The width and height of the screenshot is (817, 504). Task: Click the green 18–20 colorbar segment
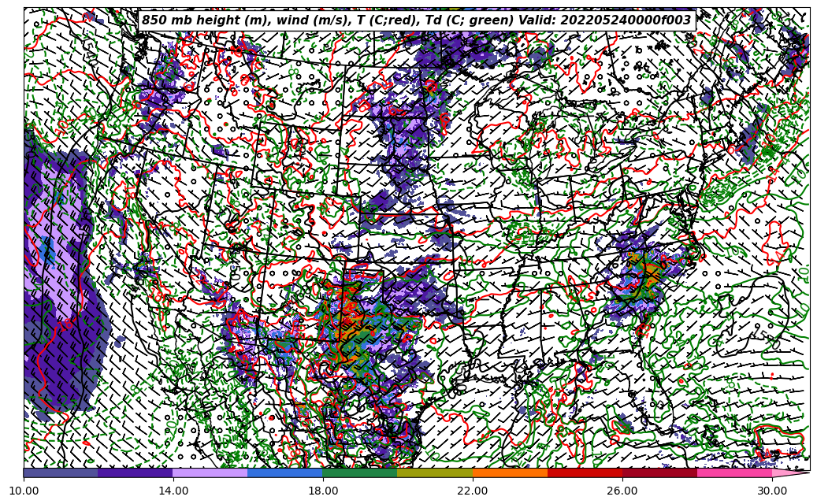point(360,472)
